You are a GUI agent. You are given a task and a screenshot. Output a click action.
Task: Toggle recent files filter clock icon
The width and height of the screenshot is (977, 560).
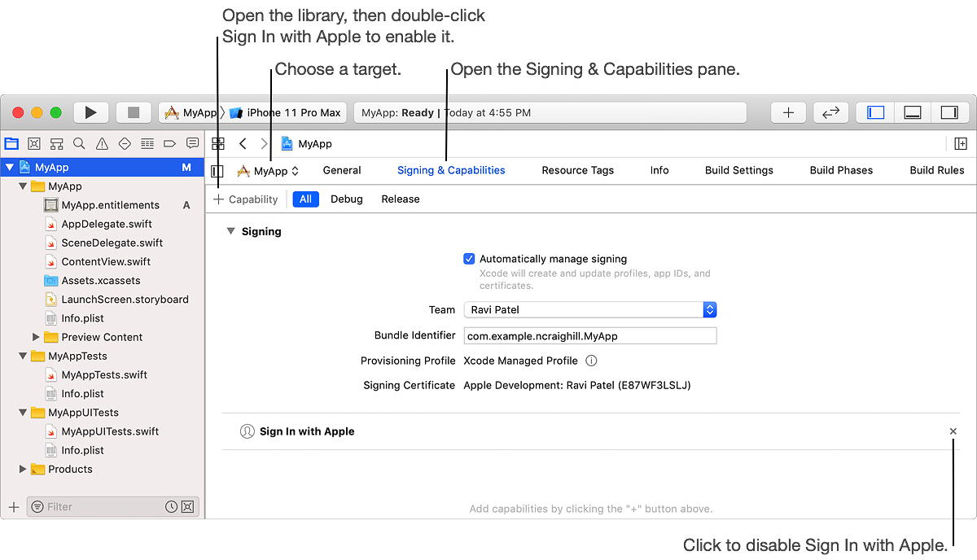coord(172,506)
